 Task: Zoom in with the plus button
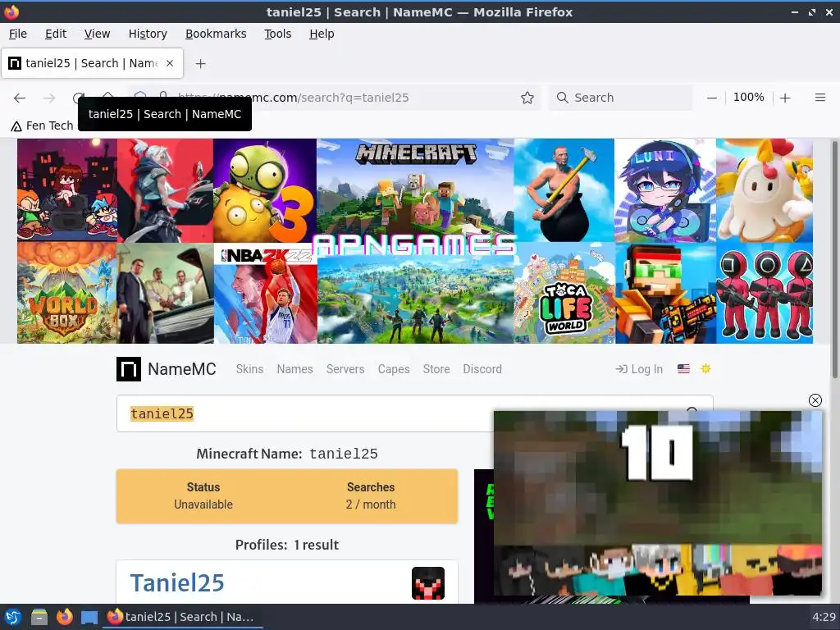tap(785, 98)
